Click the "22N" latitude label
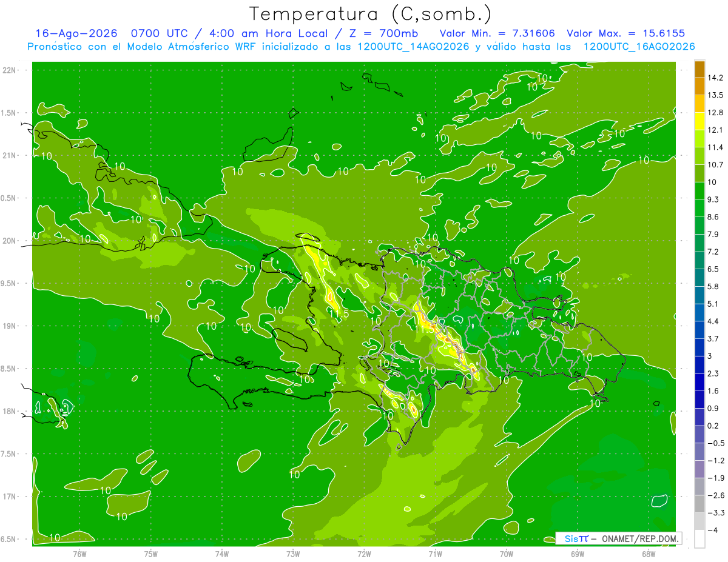This screenshot has width=728, height=562. [x=10, y=70]
